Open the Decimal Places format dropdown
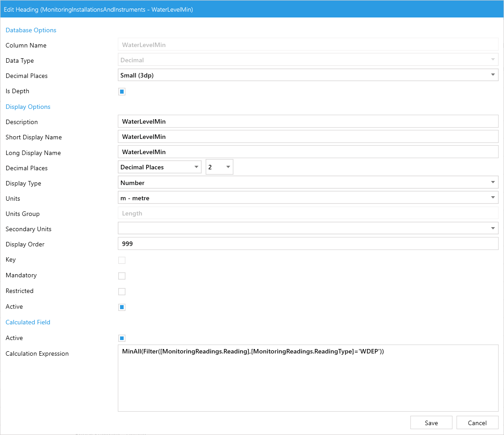This screenshot has width=504, height=435. [159, 167]
